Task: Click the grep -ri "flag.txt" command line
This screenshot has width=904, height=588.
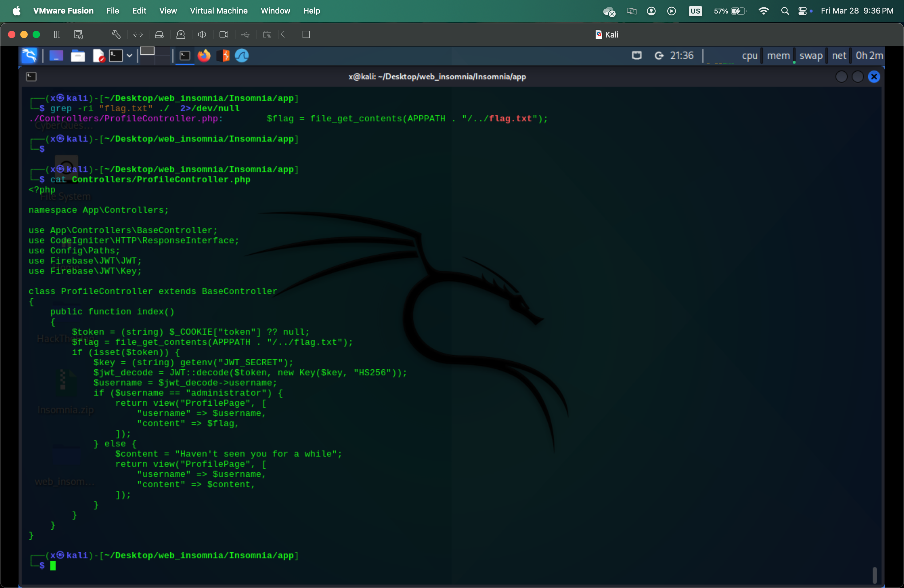Action: coord(145,108)
